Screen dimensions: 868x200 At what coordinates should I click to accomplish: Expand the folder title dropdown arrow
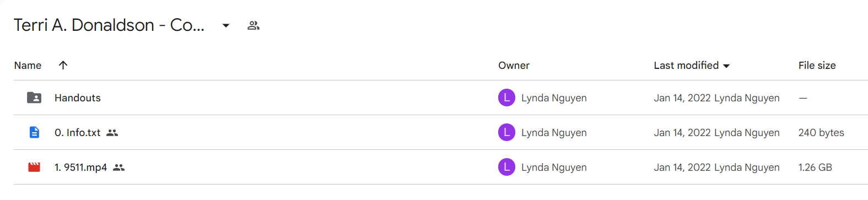coord(226,25)
